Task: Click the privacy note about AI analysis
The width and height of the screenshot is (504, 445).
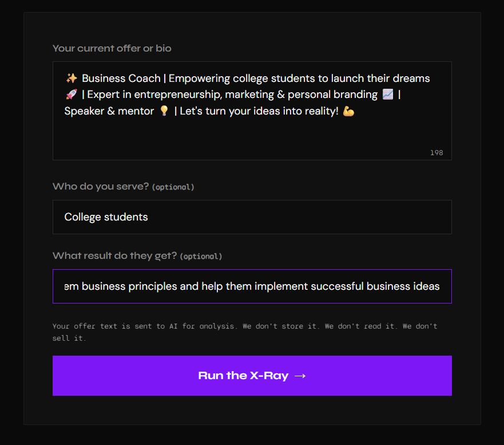Action: tap(245, 332)
